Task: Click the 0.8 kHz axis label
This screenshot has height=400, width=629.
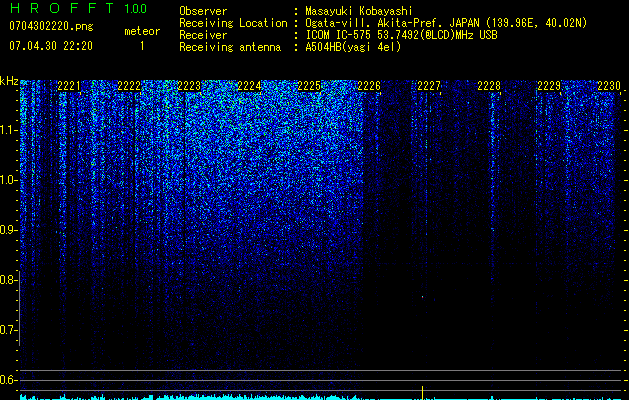Action: [x=9, y=280]
